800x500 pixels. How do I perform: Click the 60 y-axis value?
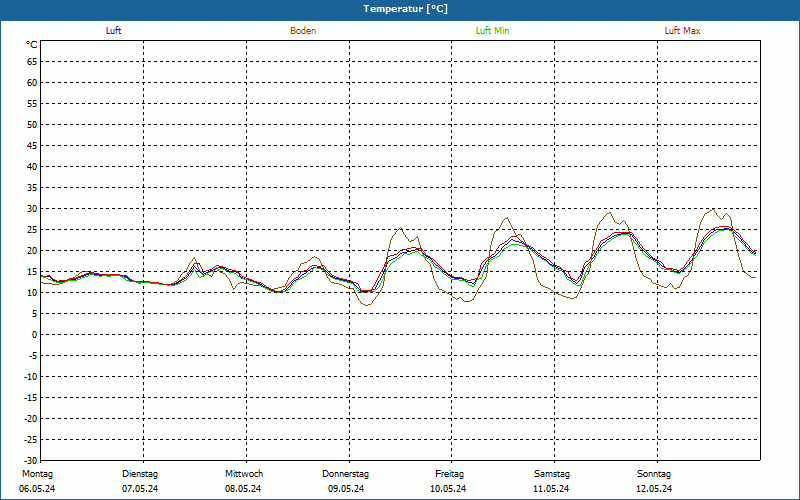(32, 83)
